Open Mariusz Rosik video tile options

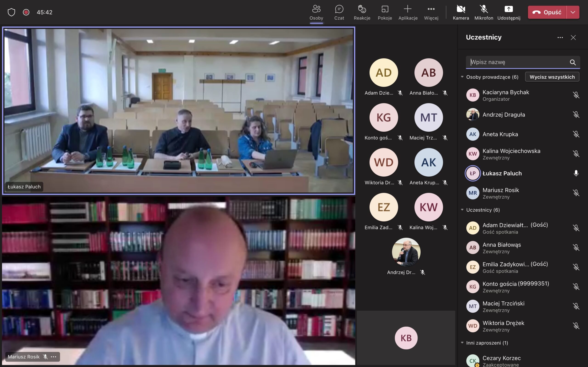point(54,357)
